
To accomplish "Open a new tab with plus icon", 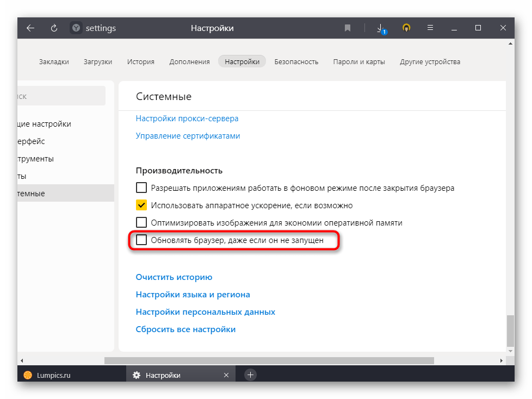I will coord(250,375).
